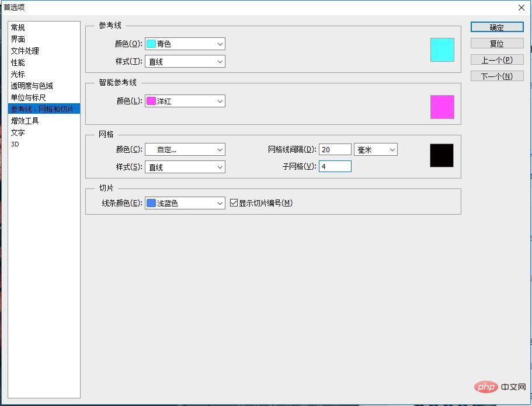Viewport: 532px width, 406px height.
Task: Close the 首选项 dialog window
Action: pyautogui.click(x=521, y=8)
